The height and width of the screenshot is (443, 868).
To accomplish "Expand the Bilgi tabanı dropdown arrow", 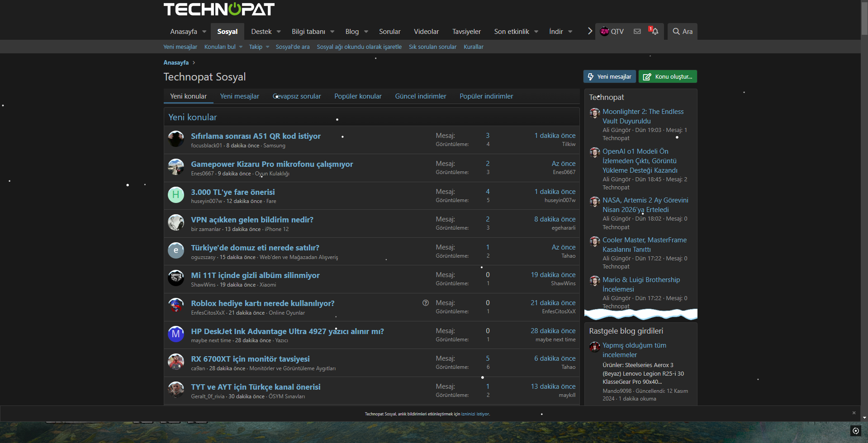I will click(x=332, y=32).
